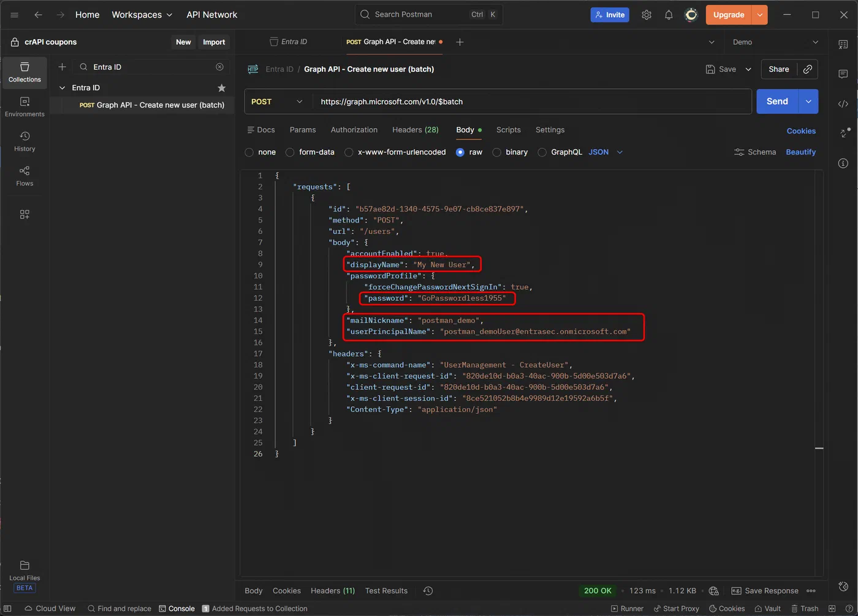
Task: Open the Collections sidebar panel
Action: point(25,72)
